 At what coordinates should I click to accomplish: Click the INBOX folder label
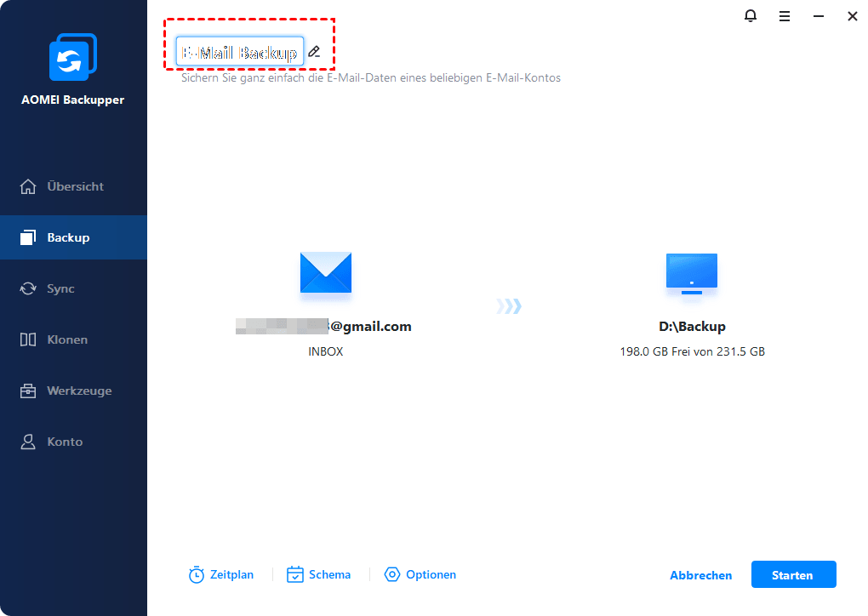pyautogui.click(x=325, y=351)
